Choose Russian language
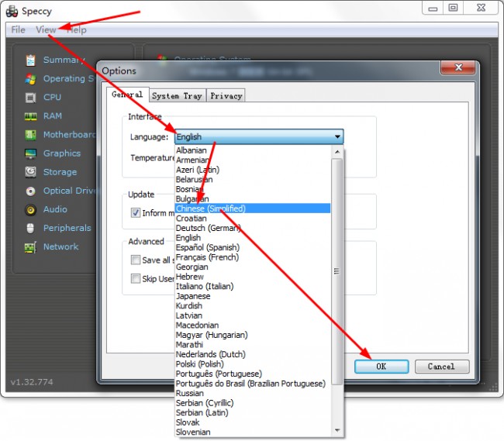This screenshot has width=504, height=441. [x=253, y=393]
